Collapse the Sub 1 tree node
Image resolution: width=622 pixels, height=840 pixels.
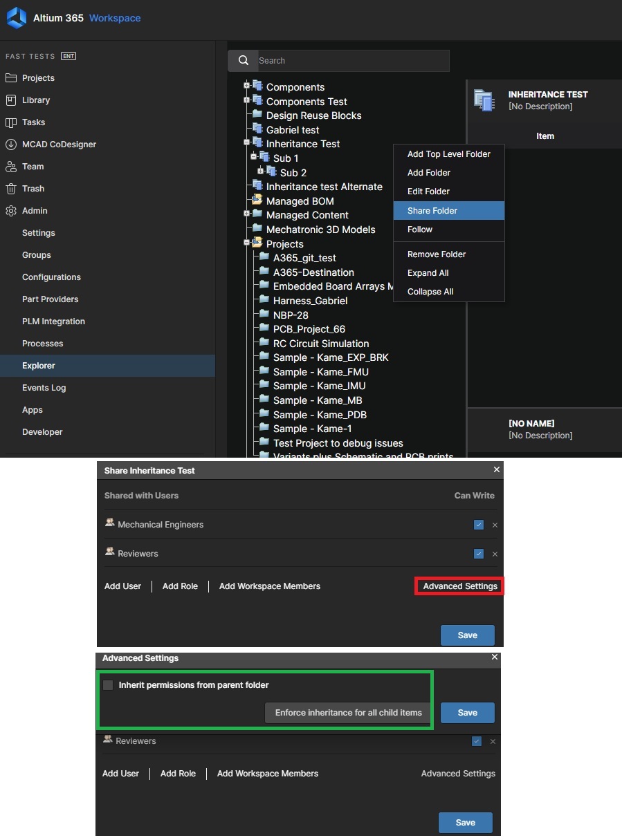click(x=253, y=158)
